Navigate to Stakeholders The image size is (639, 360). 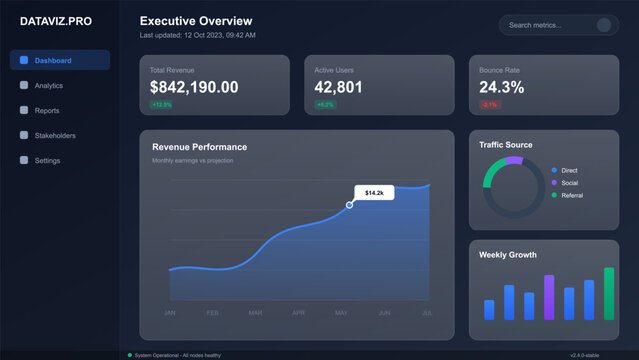point(60,135)
